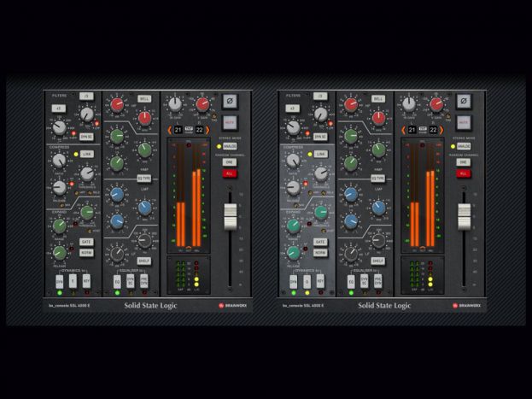Click channel number 22 display on left console

pyautogui.click(x=200, y=130)
